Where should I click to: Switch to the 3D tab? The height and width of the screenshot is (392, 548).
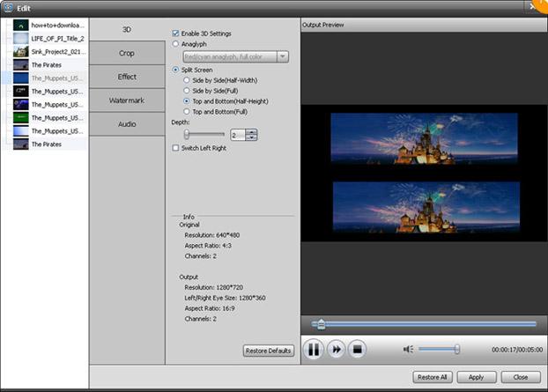click(127, 29)
